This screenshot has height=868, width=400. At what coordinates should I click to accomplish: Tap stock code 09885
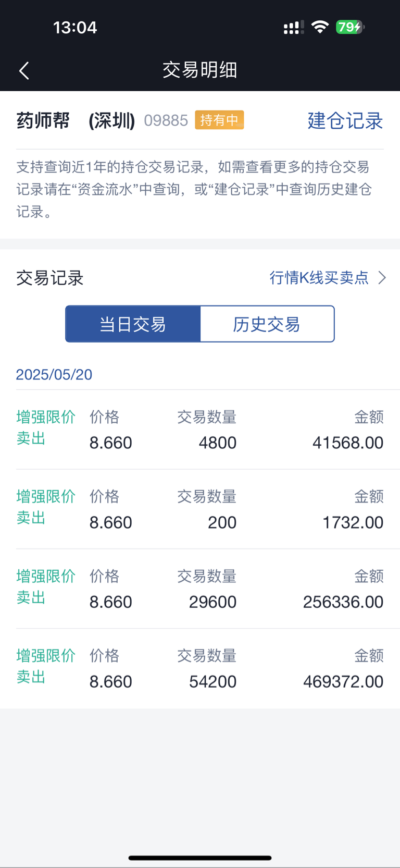click(x=166, y=120)
